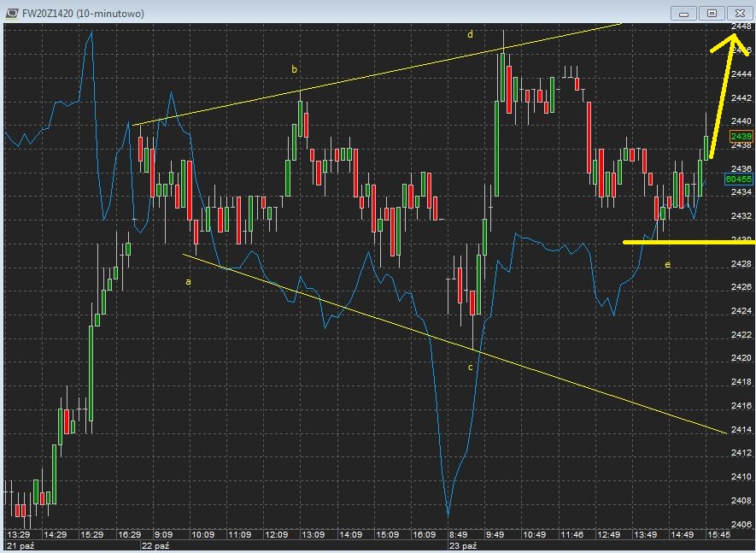Click time axis label 9:49
Viewport: 756px width, 553px height.
[495, 534]
